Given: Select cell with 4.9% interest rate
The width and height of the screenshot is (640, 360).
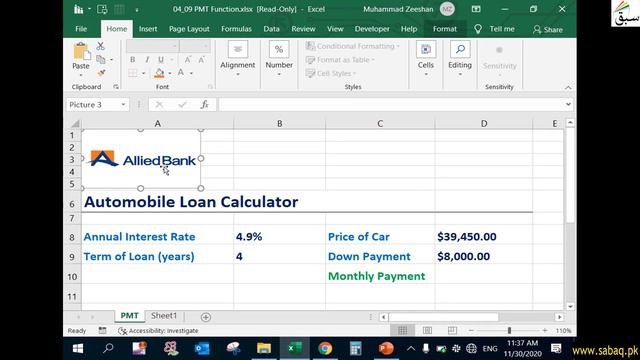Looking at the screenshot, I should (280, 237).
